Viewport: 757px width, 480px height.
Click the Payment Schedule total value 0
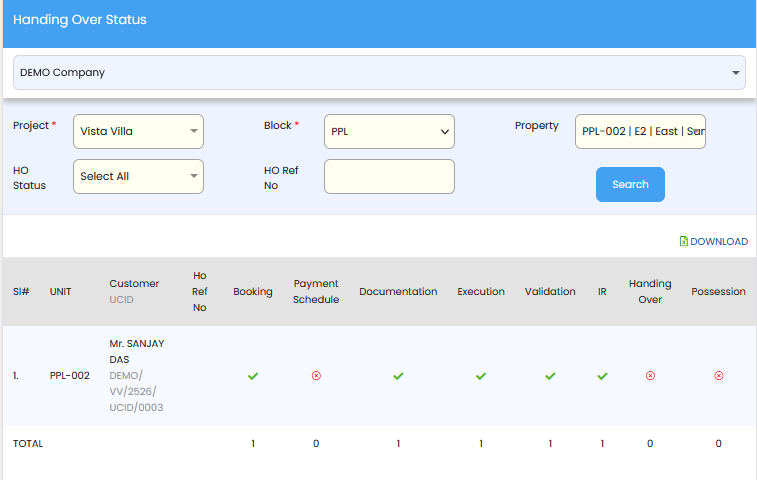click(316, 444)
